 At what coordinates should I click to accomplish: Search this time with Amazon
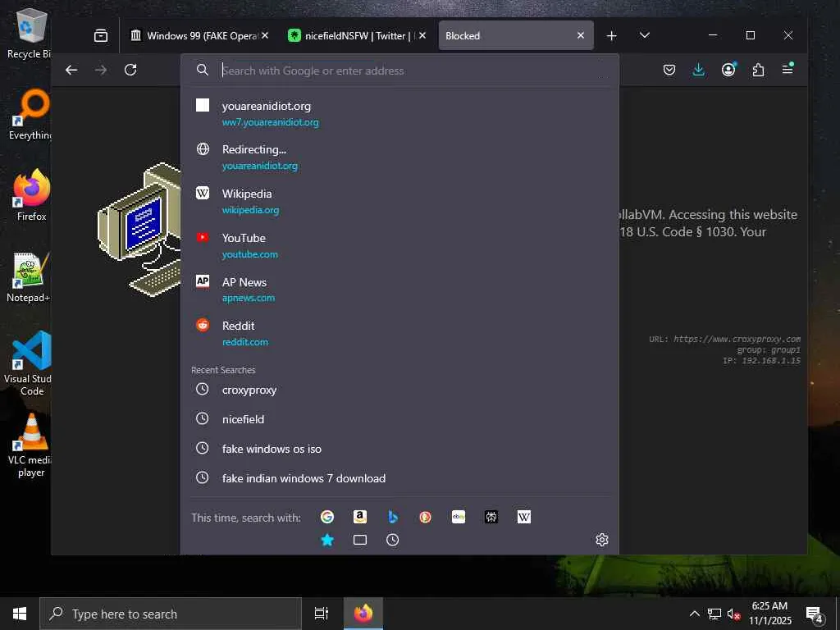click(360, 517)
